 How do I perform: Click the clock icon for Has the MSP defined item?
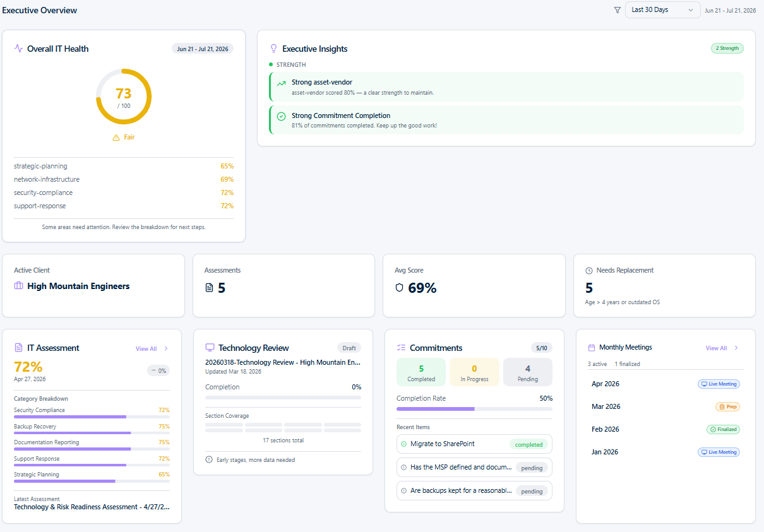coord(403,468)
